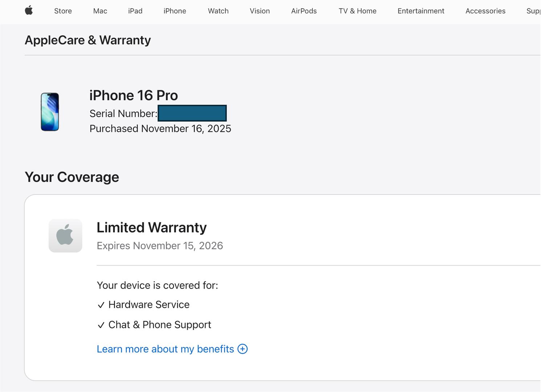Click the Limited Warranty heading
This screenshot has height=392, width=541.
pos(151,228)
